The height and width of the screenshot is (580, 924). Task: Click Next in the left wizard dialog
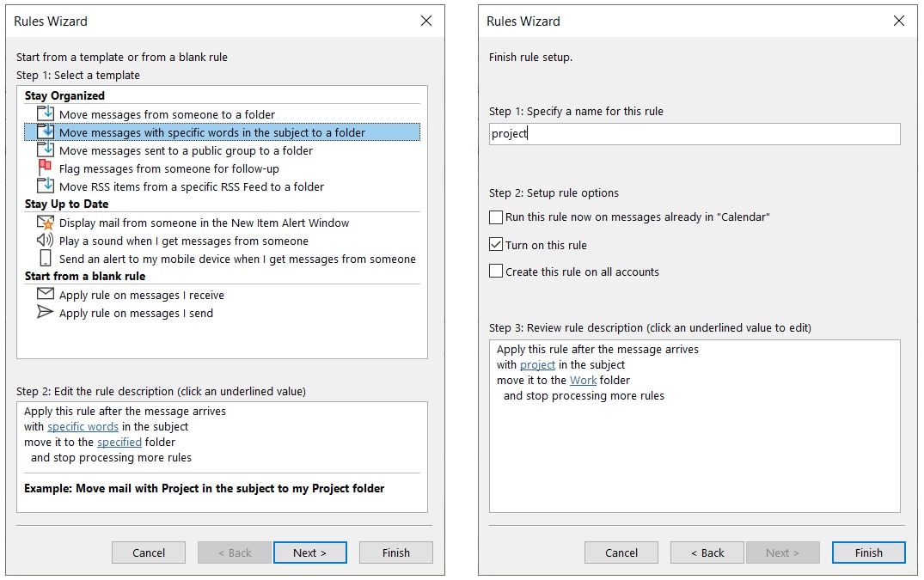coord(309,553)
